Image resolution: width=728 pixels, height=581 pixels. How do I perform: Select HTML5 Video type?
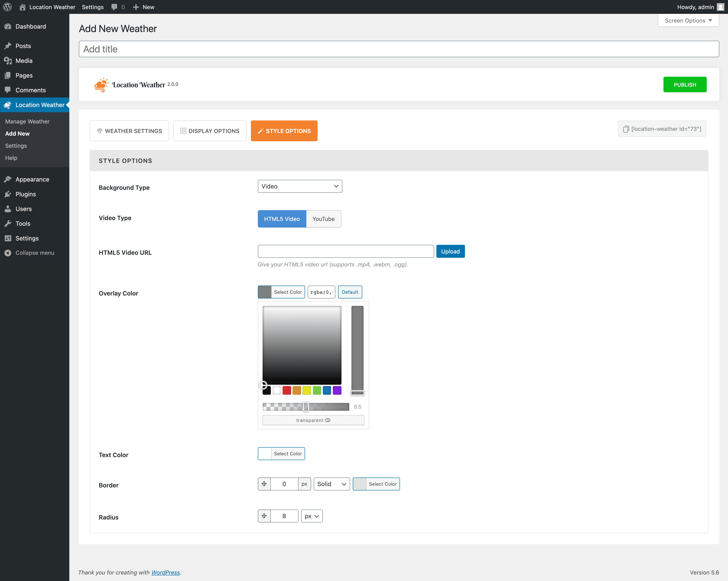pyautogui.click(x=282, y=219)
